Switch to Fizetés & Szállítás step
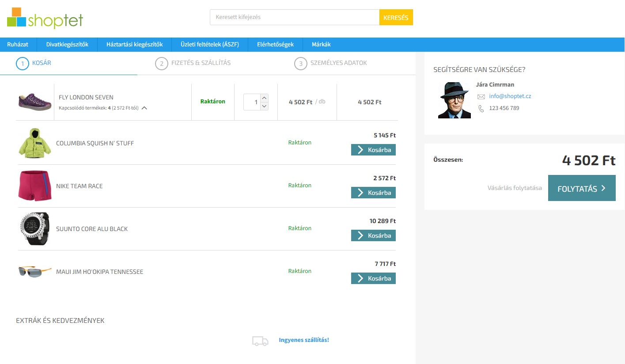 click(x=201, y=63)
